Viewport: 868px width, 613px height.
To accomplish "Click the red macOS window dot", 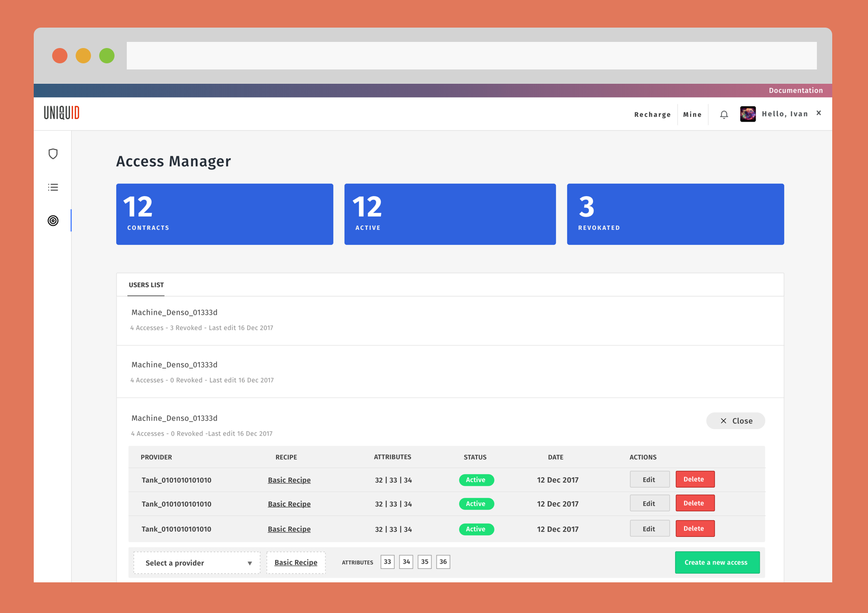I will [60, 56].
